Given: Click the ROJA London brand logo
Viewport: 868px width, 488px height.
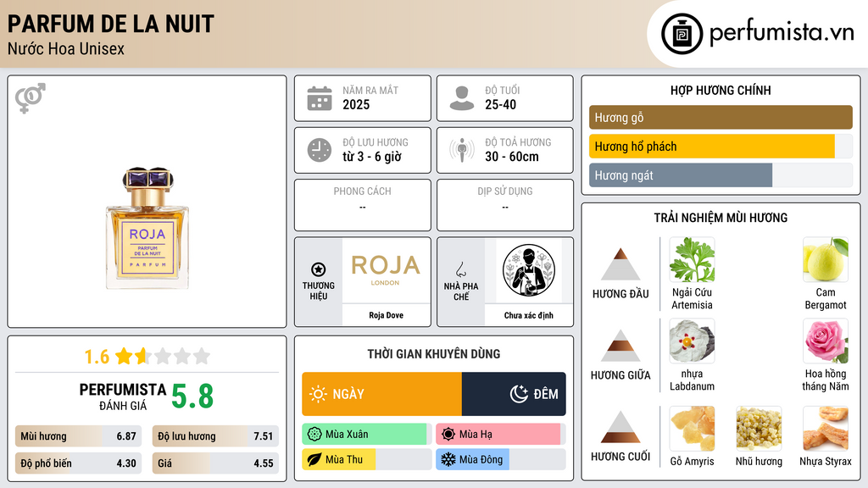Looking at the screenshot, I should tap(386, 270).
